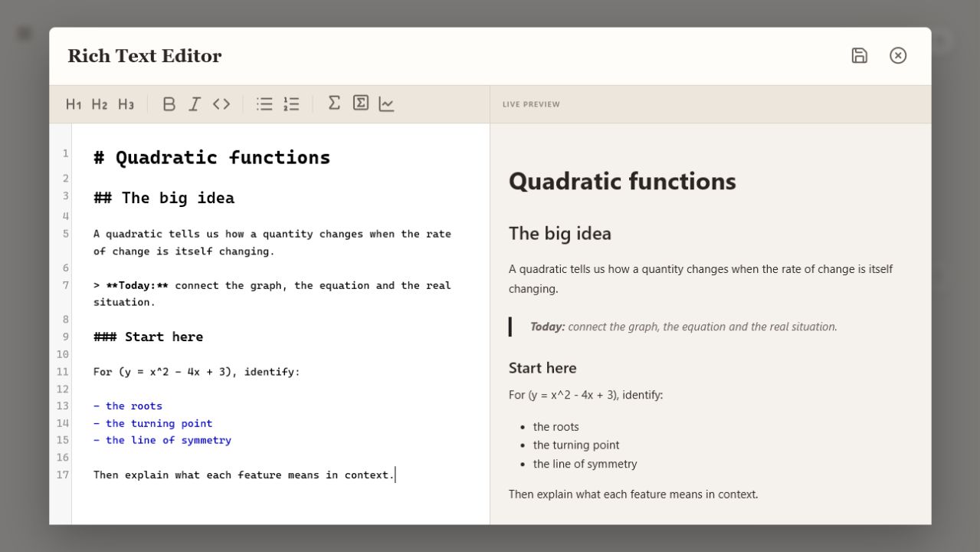The width and height of the screenshot is (980, 552).
Task: Click 'A quadratic tells us' paragraph in editor
Action: (x=272, y=242)
